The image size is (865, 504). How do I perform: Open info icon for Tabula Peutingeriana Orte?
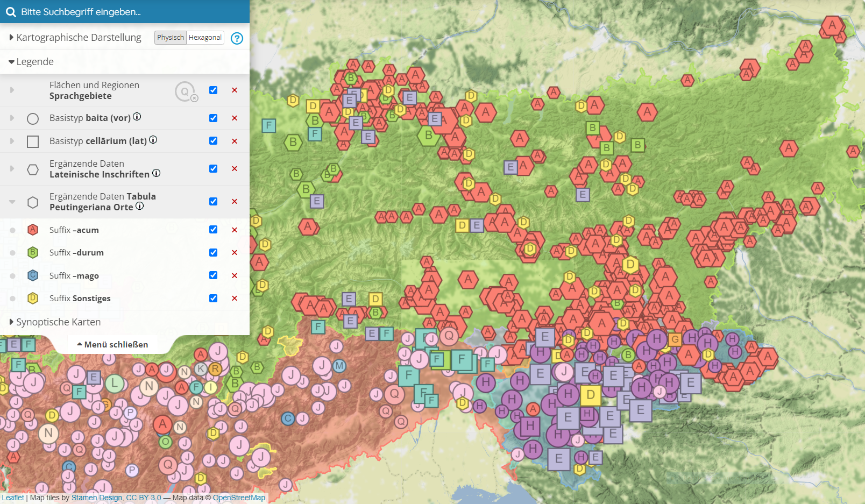tap(139, 206)
